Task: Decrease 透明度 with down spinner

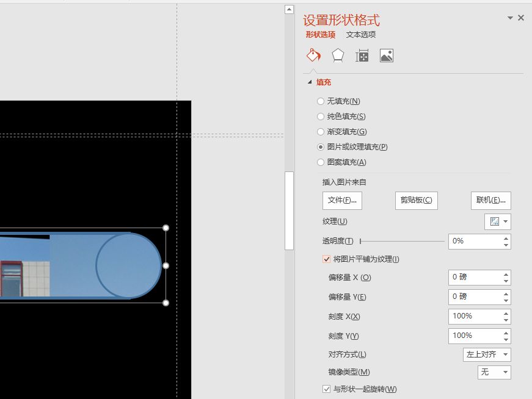Action: point(506,245)
